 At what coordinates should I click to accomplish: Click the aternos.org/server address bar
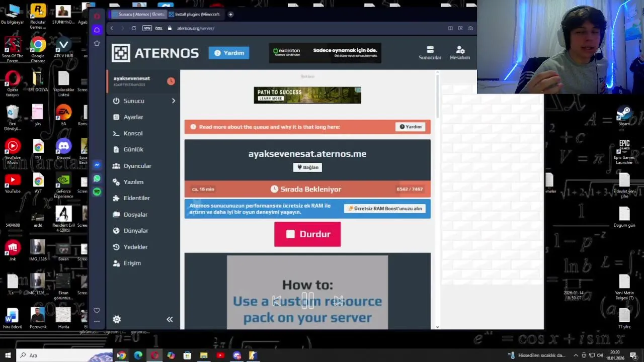point(196,28)
